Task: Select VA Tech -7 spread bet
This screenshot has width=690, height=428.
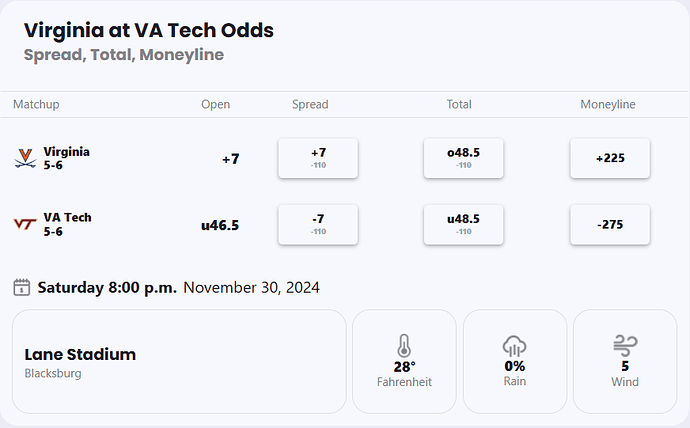Action: click(318, 225)
